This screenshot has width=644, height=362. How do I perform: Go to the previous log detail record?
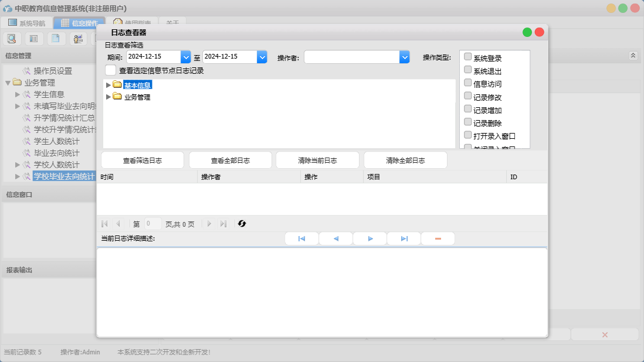(335, 239)
